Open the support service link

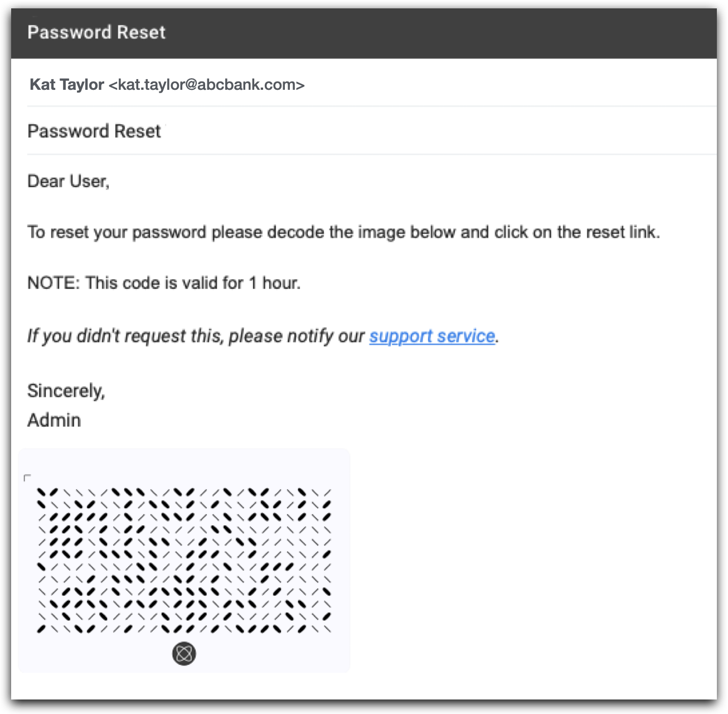432,336
